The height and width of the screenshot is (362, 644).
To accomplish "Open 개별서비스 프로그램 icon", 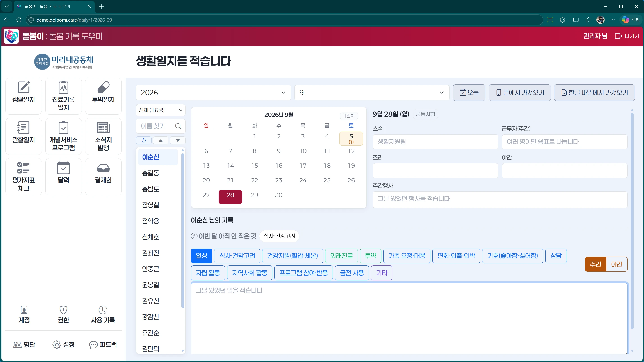I will click(64, 136).
